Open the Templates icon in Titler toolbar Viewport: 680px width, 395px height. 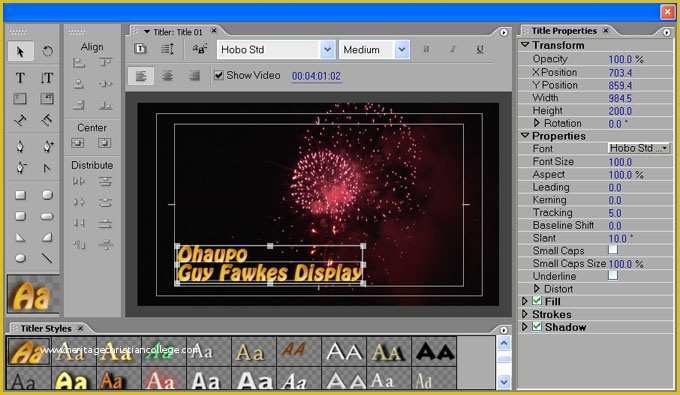point(140,49)
